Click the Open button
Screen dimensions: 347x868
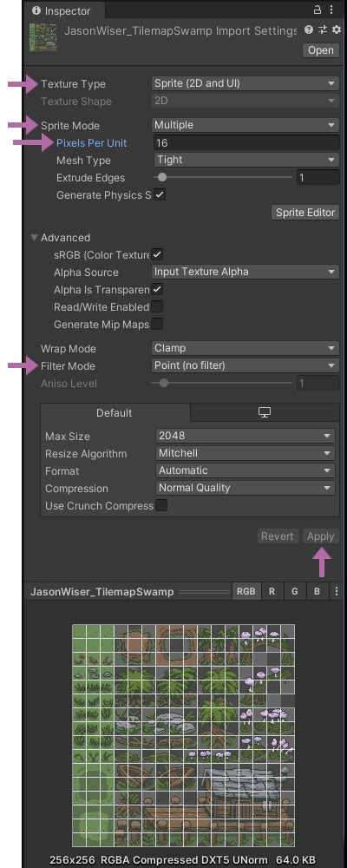coord(321,50)
